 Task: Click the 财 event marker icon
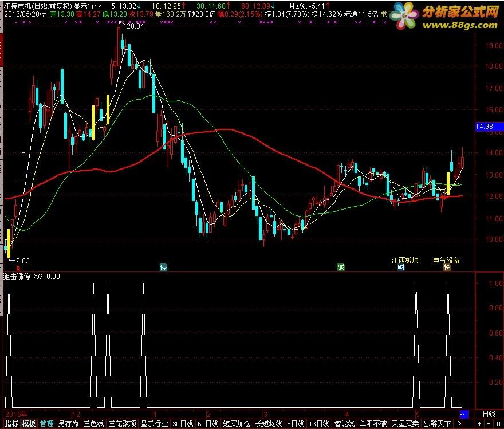(401, 267)
